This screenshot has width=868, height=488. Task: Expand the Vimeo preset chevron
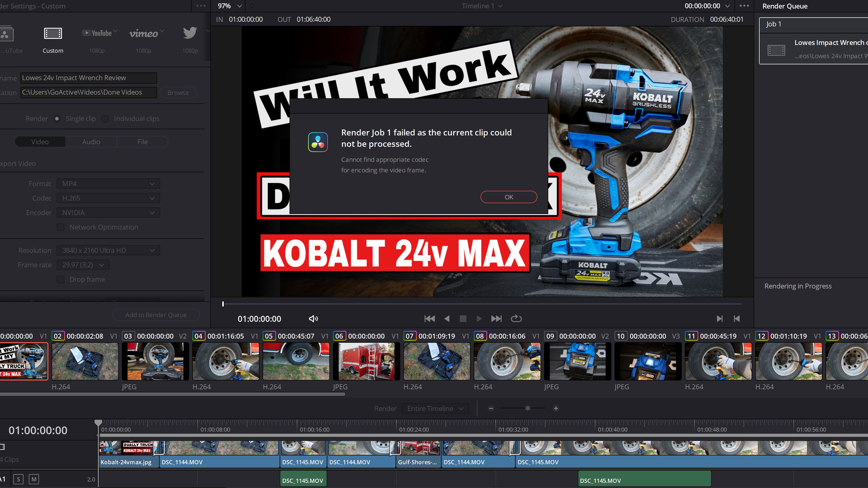162,31
